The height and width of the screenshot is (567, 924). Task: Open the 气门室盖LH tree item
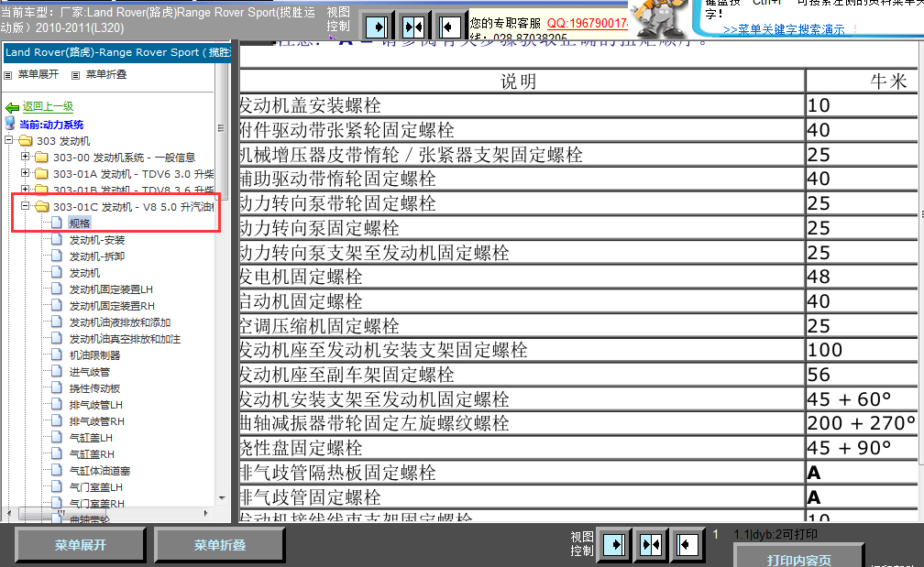pyautogui.click(x=96, y=487)
